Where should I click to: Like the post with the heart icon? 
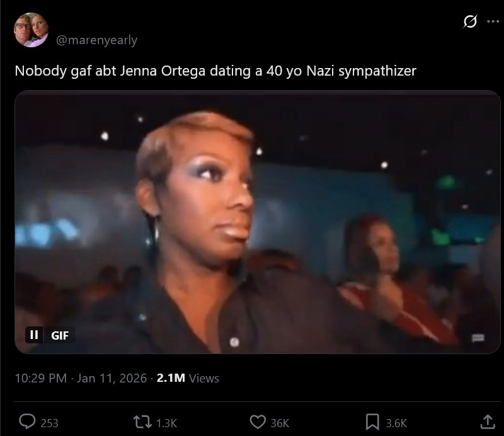pos(258,422)
